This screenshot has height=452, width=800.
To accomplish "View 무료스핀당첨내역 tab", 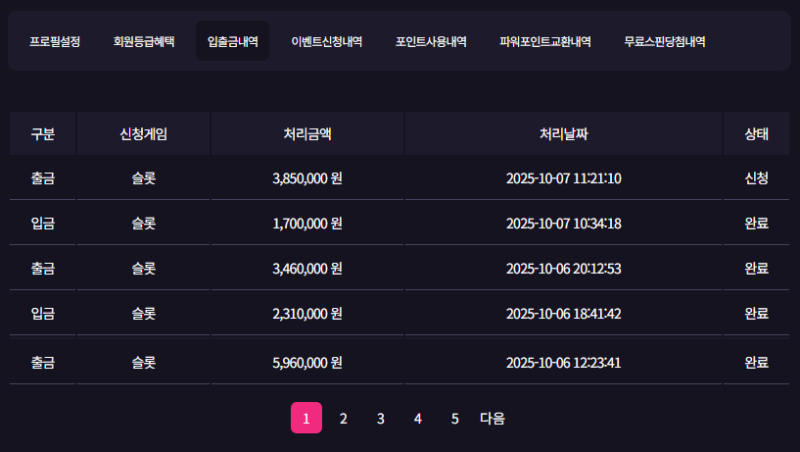I will (x=664, y=42).
